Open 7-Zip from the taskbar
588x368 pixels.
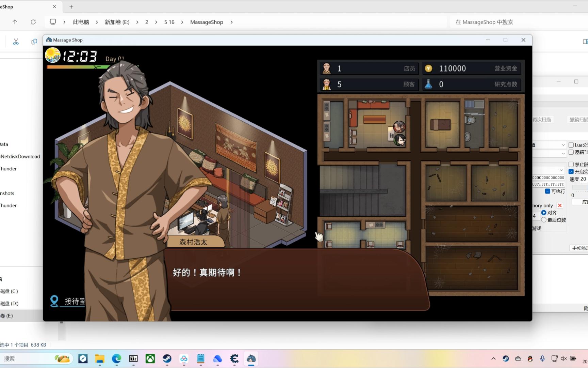pos(133,358)
